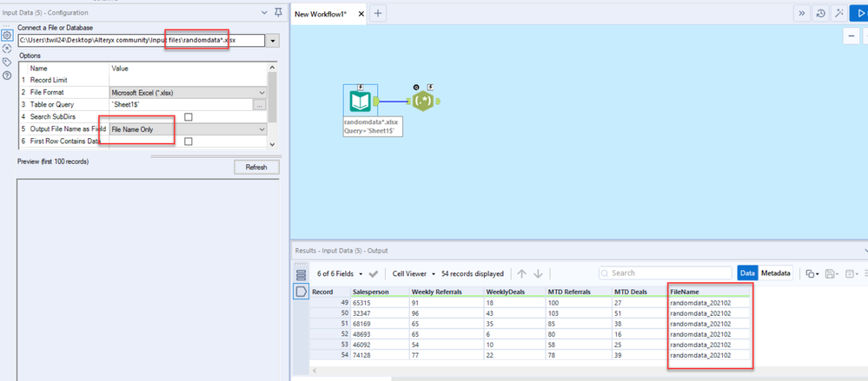Select Salesperson cell 48693
This screenshot has width=868, height=381.
tap(379, 334)
